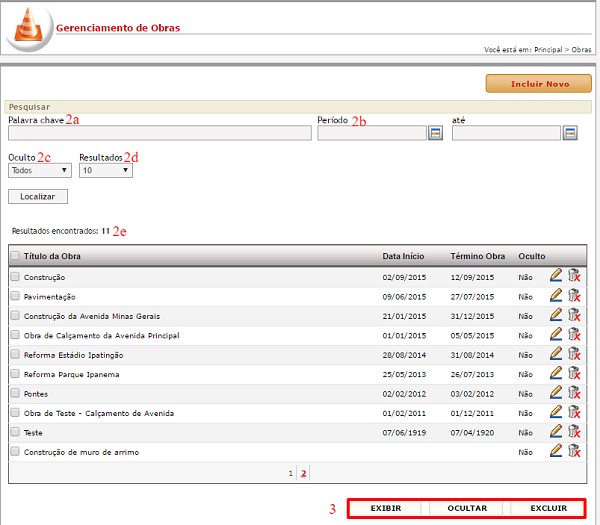
Task: Go to results page 2
Action: point(303,474)
